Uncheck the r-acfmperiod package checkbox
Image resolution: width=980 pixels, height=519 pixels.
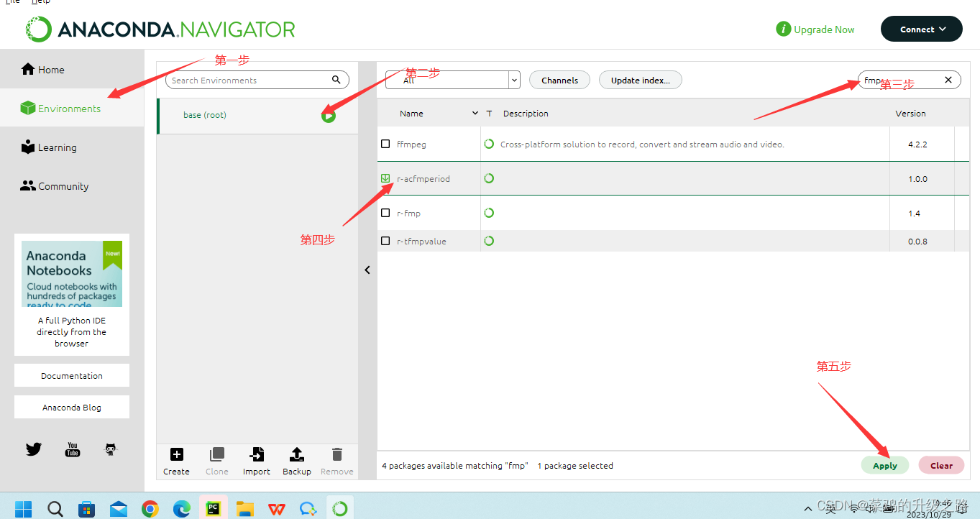pos(385,178)
